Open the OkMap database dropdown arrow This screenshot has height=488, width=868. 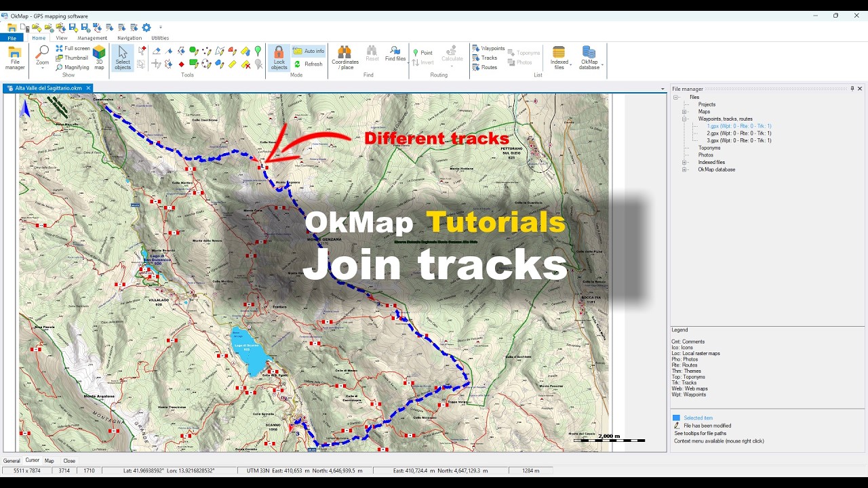(x=602, y=65)
